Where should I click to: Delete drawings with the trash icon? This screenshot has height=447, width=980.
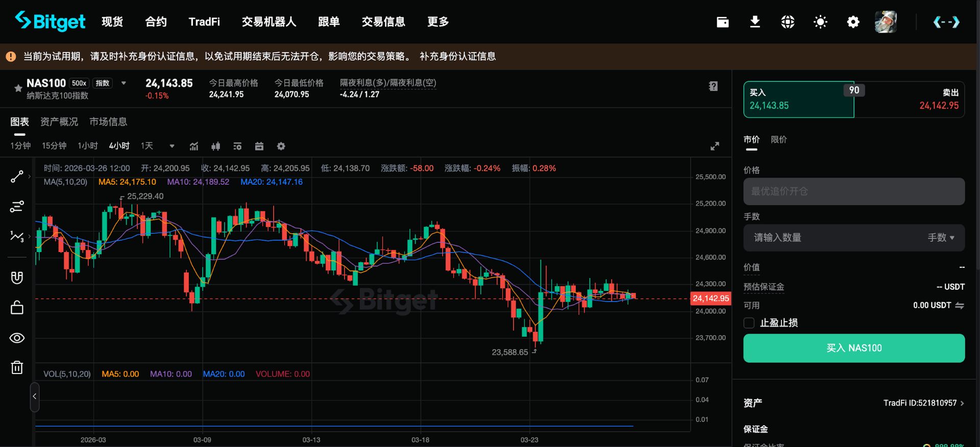click(17, 367)
